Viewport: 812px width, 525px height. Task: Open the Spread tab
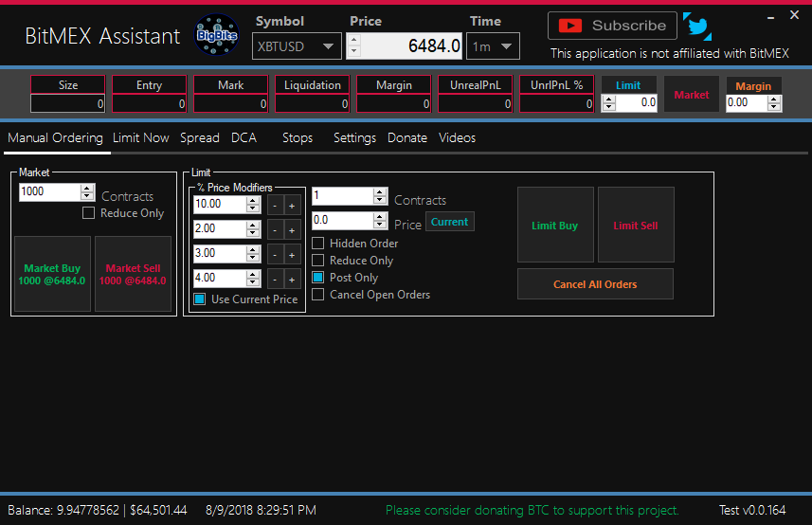click(x=200, y=137)
